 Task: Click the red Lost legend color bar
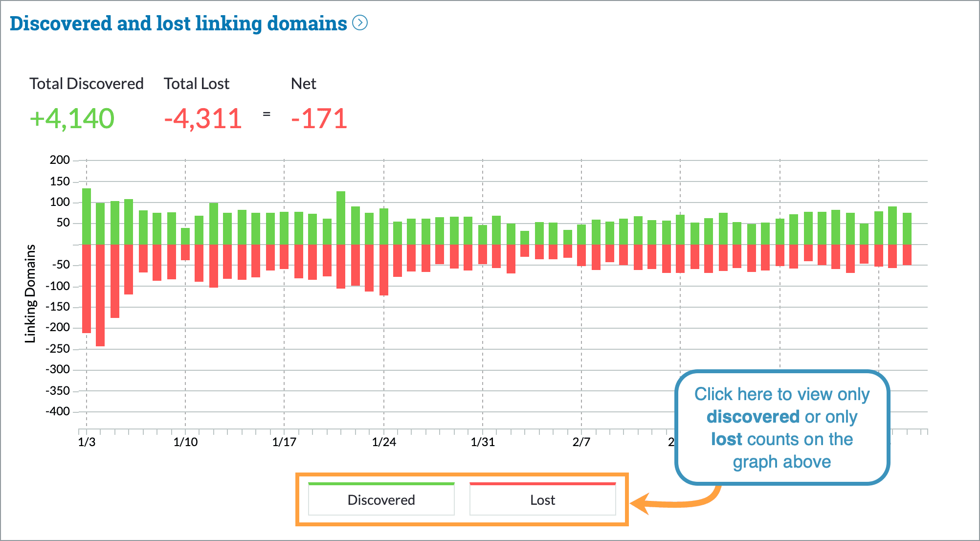tap(542, 484)
